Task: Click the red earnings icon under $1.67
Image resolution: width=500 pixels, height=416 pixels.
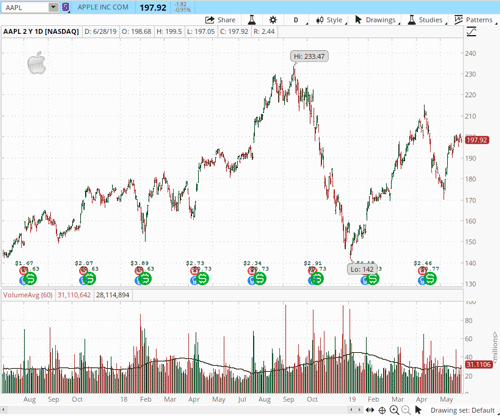Action: [23, 270]
